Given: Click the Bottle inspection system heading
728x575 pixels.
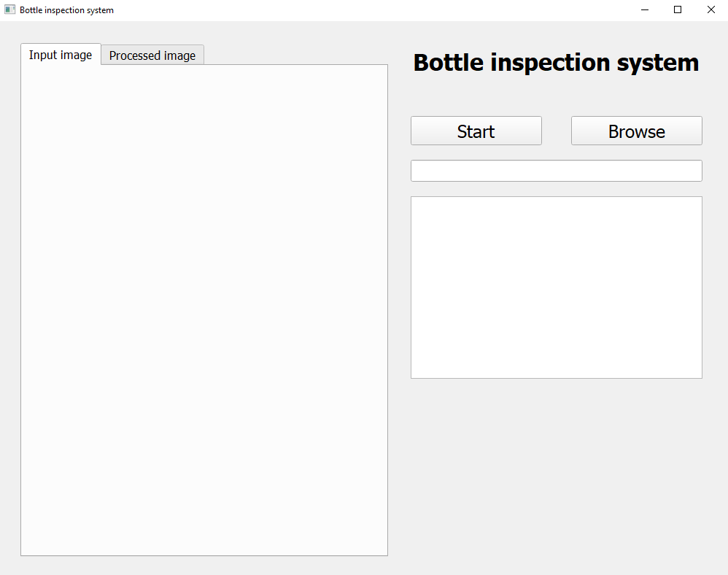Looking at the screenshot, I should 556,63.
